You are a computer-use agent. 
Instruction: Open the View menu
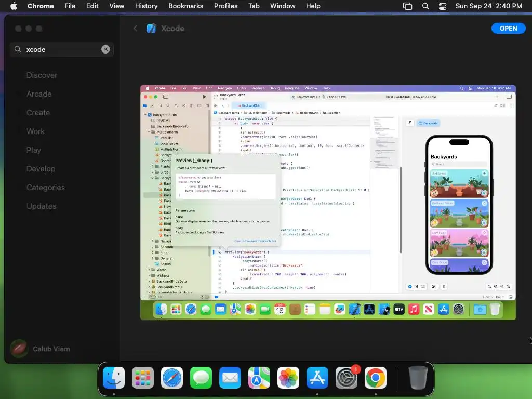[116, 6]
